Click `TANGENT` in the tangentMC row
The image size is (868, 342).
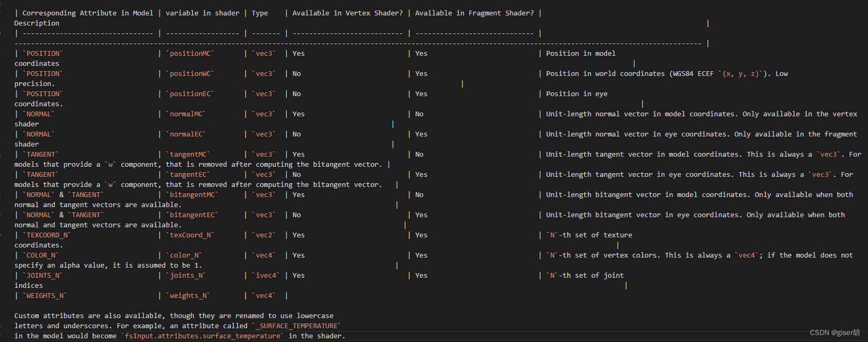click(x=40, y=154)
